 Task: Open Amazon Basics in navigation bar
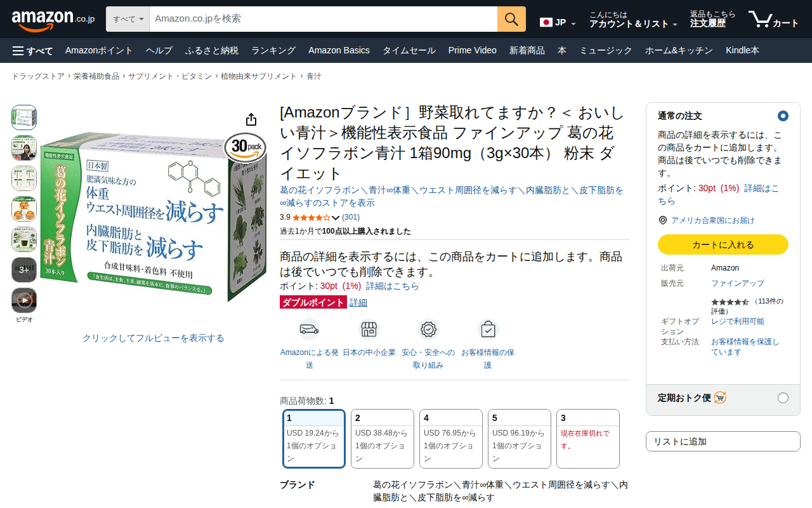[339, 51]
